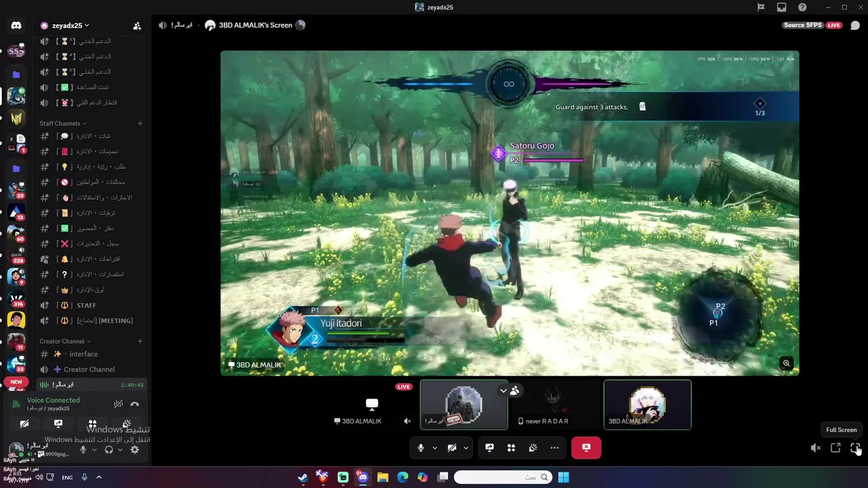Toggle mute icon beside 3BD ALMALIK stream tile
This screenshot has width=868, height=488.
coord(408,421)
